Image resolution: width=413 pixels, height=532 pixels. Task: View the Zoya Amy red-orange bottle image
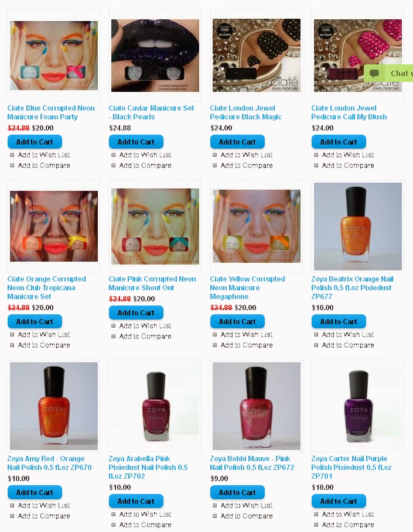[x=54, y=406]
